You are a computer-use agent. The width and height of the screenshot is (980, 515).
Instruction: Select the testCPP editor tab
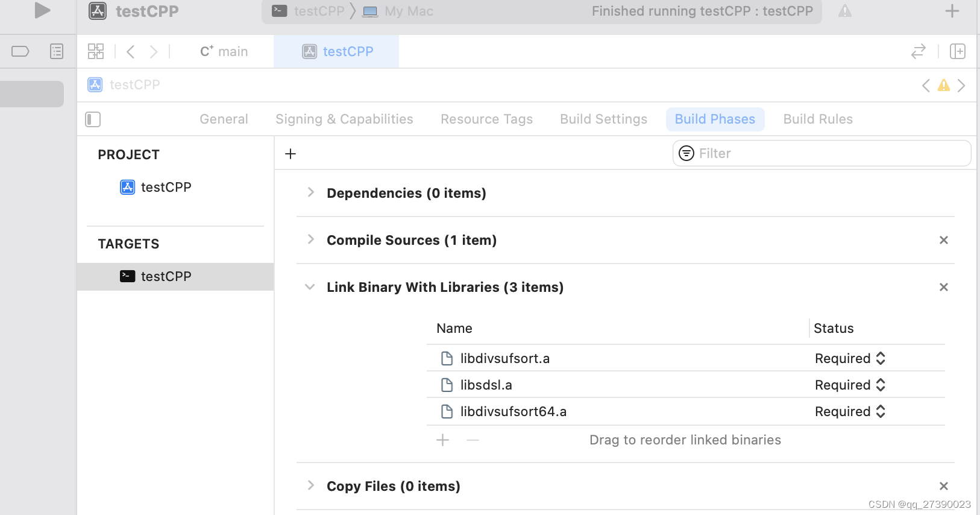tap(336, 51)
